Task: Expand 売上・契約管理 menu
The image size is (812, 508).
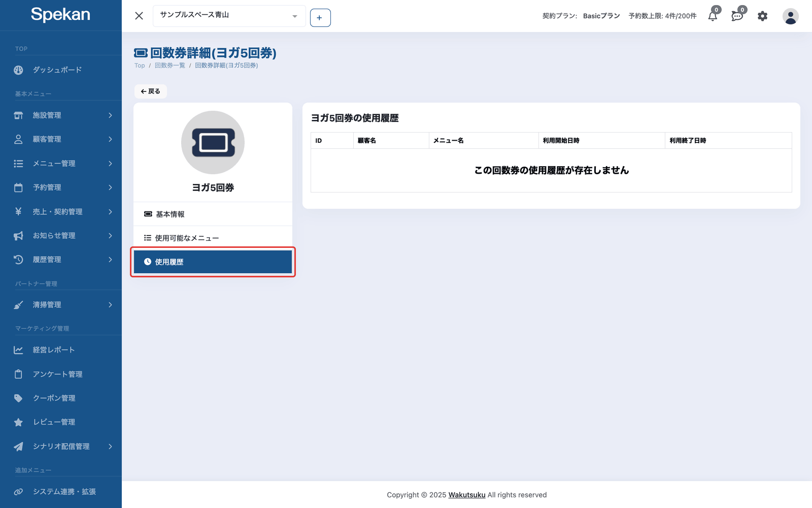Action: click(x=61, y=212)
